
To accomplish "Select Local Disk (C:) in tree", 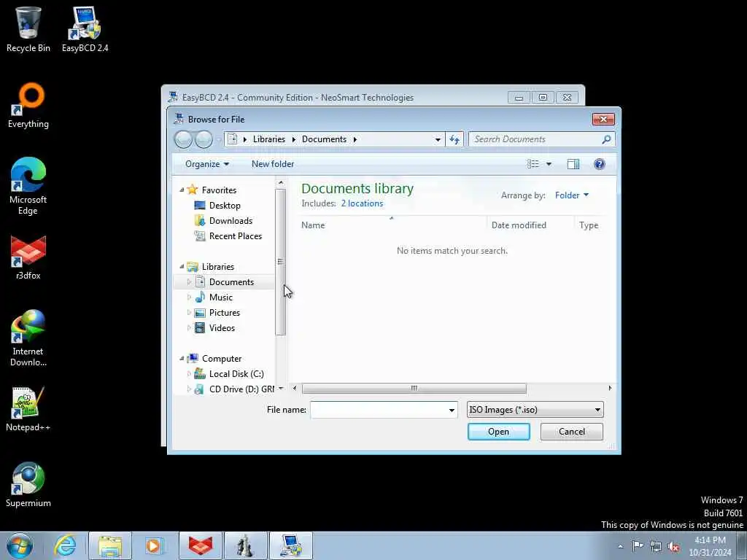I will (236, 374).
